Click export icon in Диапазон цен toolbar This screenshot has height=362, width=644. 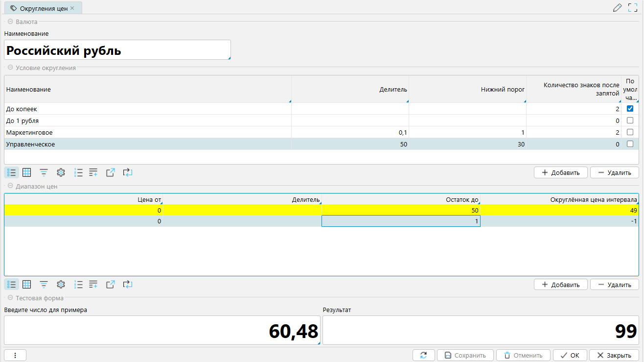(x=111, y=285)
